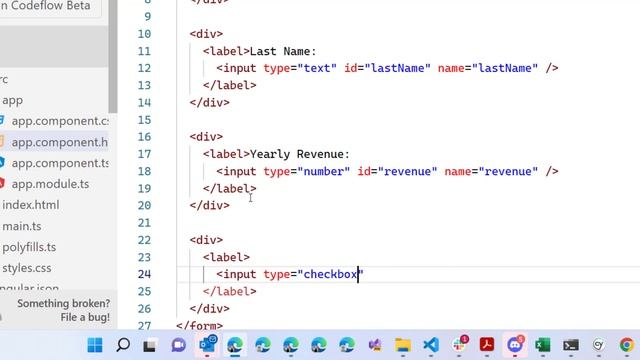640x360 pixels.
Task: Switch to Excel in the taskbar
Action: pyautogui.click(x=543, y=345)
